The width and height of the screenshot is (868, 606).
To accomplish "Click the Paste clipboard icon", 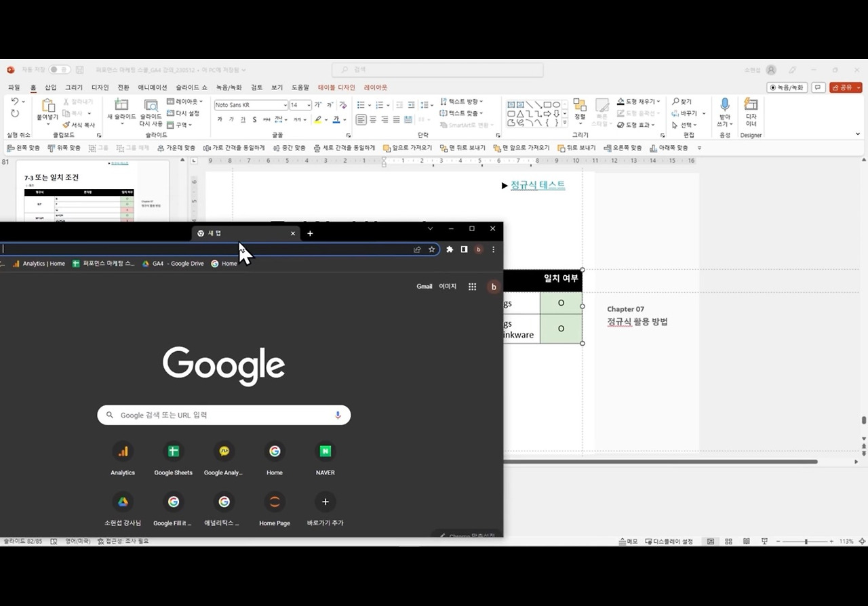I will coord(47,106).
